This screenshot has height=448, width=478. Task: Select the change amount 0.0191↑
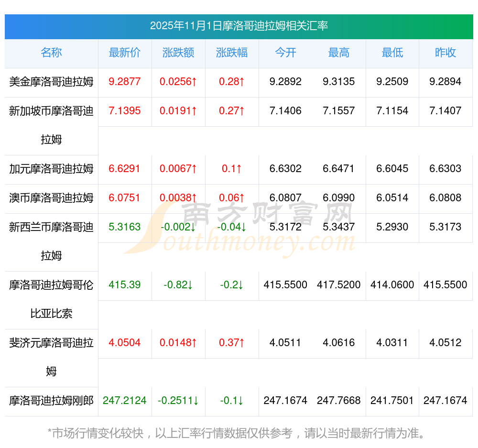coord(178,111)
